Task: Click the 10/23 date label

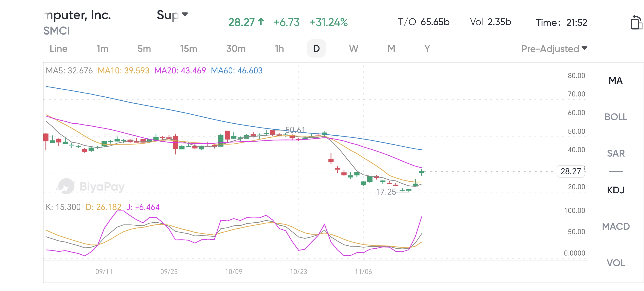Action: pyautogui.click(x=299, y=271)
